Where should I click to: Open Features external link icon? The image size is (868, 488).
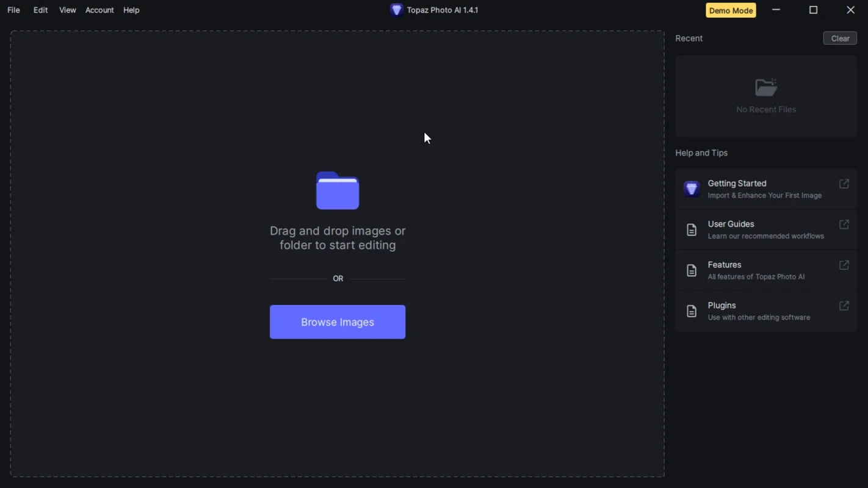click(x=844, y=265)
